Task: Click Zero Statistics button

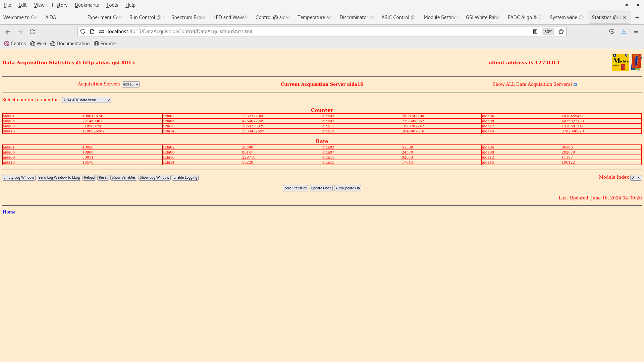Action: coord(296,188)
